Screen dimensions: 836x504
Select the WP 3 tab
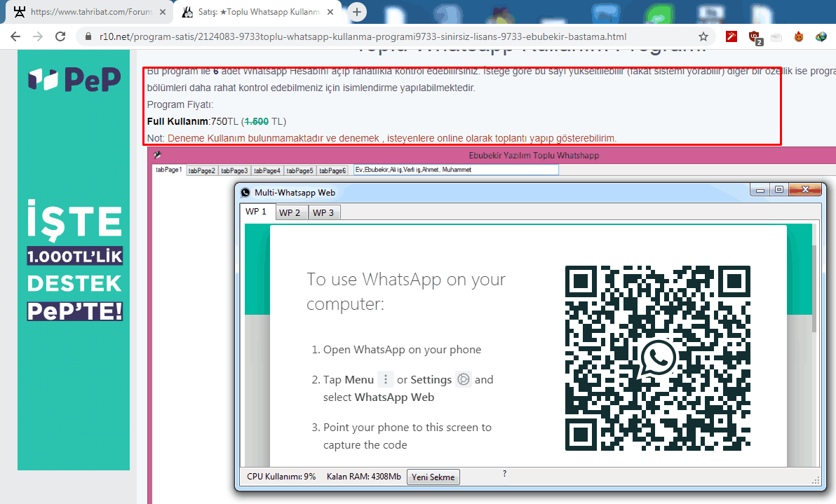click(323, 212)
